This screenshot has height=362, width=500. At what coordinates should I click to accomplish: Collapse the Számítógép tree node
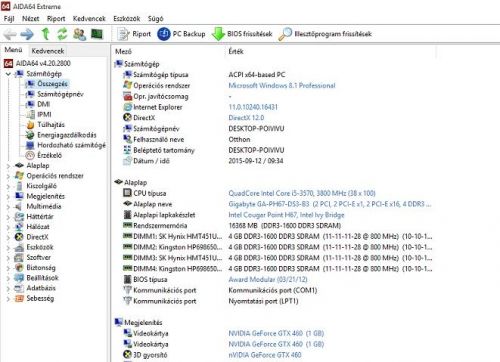click(8, 74)
